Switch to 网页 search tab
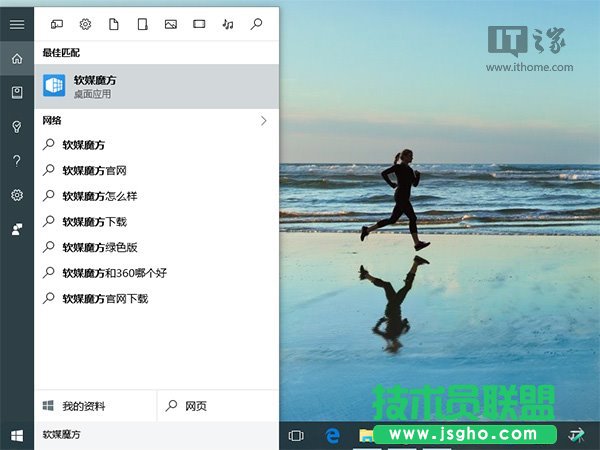 click(x=217, y=406)
